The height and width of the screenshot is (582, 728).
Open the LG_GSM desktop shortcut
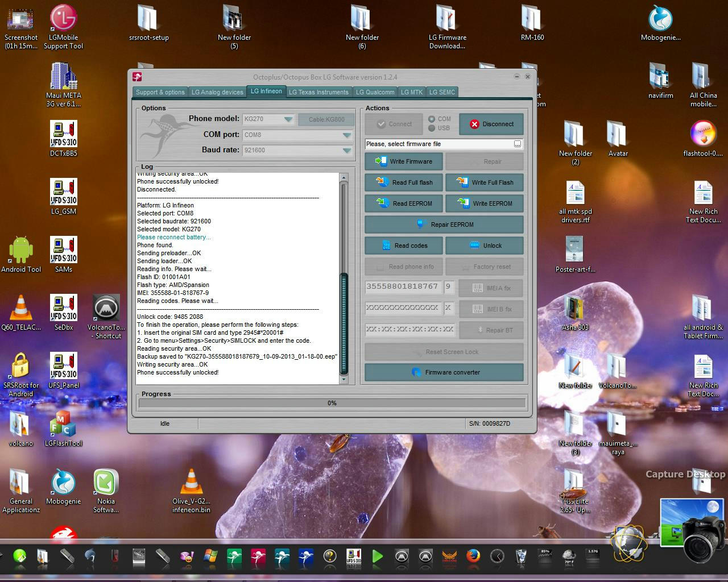(x=63, y=197)
